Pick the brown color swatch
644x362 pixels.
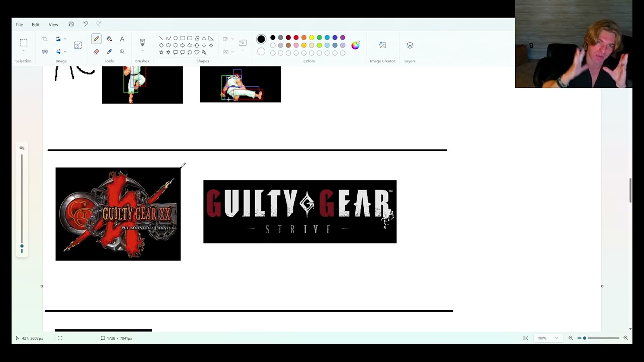(288, 45)
